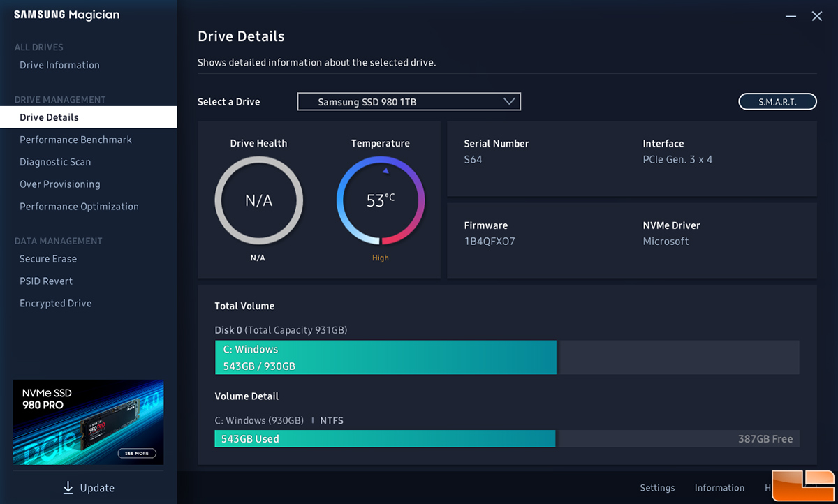The width and height of the screenshot is (838, 504).
Task: Go to Performance Benchmark
Action: (x=75, y=140)
